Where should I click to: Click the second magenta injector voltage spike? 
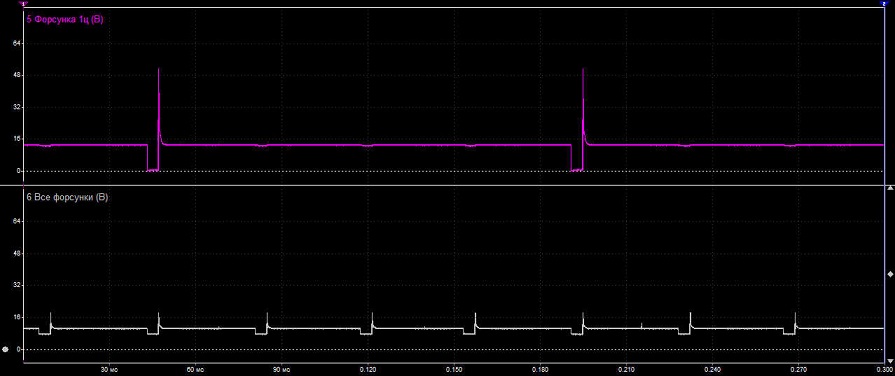pyautogui.click(x=583, y=106)
